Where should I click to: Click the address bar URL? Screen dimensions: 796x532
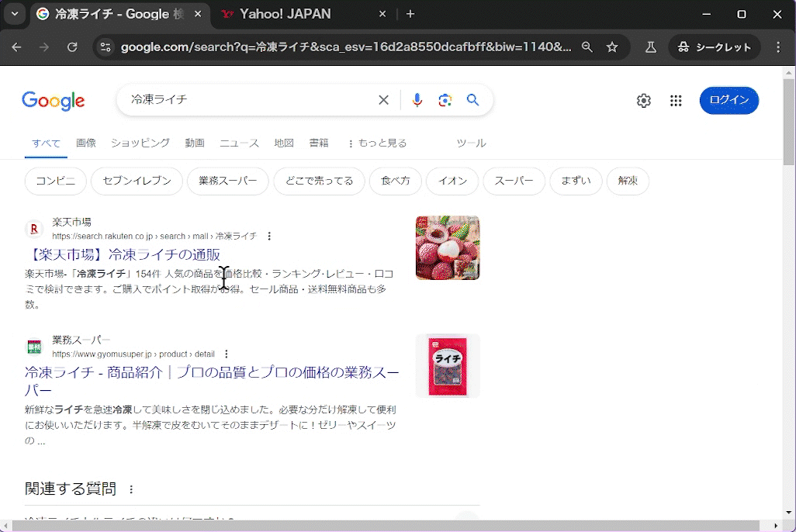345,47
